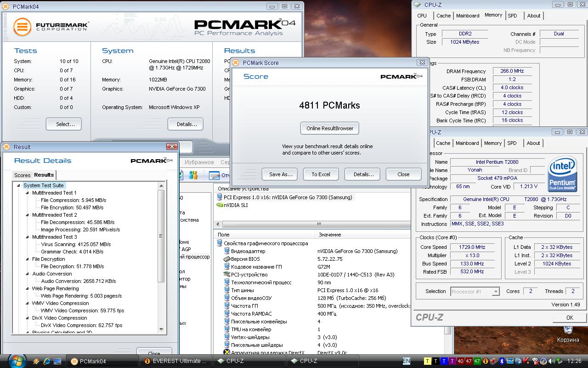Click the icon beside Версия BIOS row
The height and width of the screenshot is (368, 588).
(226, 259)
